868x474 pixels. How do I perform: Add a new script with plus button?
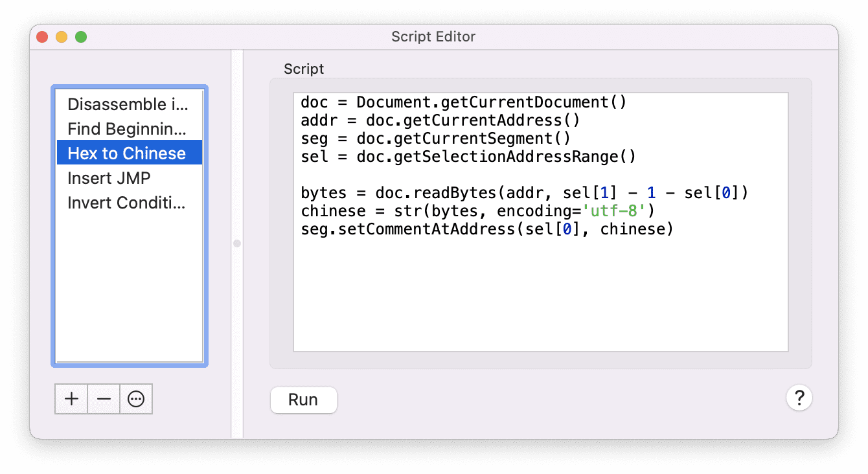[x=71, y=399]
